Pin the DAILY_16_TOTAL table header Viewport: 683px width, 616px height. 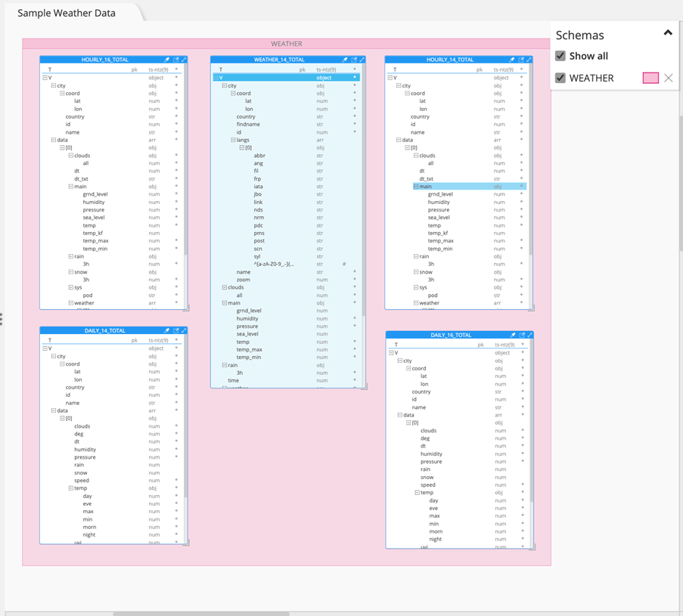point(512,335)
